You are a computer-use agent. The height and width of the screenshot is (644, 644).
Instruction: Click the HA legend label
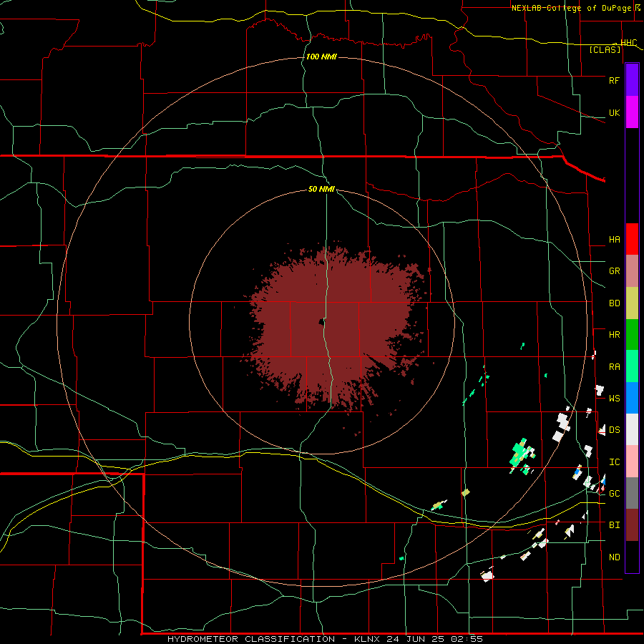point(614,240)
